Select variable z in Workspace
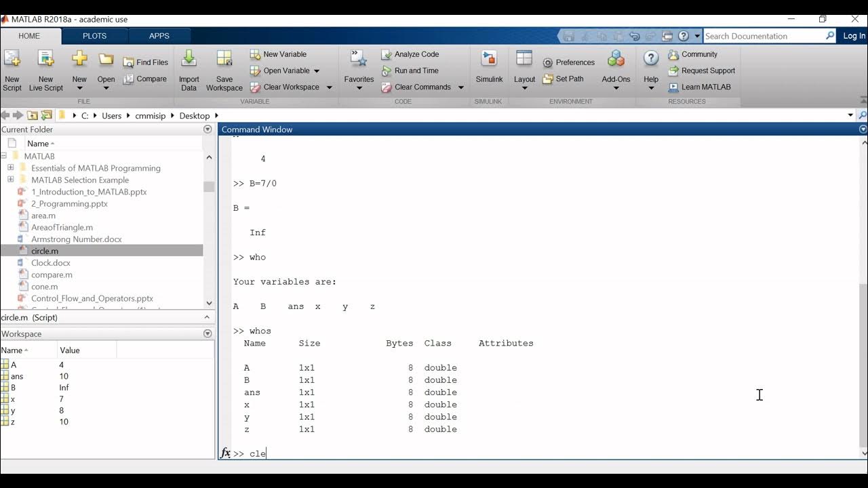 coord(12,422)
